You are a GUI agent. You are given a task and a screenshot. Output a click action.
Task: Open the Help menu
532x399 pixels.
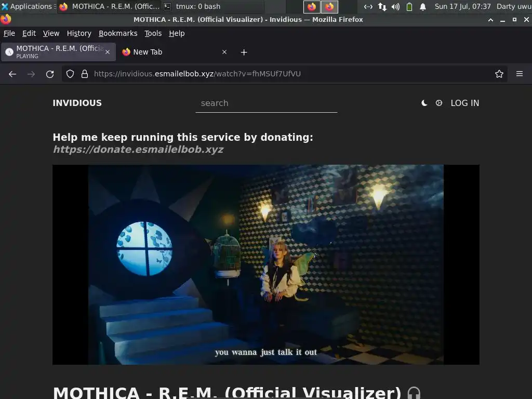coord(177,33)
